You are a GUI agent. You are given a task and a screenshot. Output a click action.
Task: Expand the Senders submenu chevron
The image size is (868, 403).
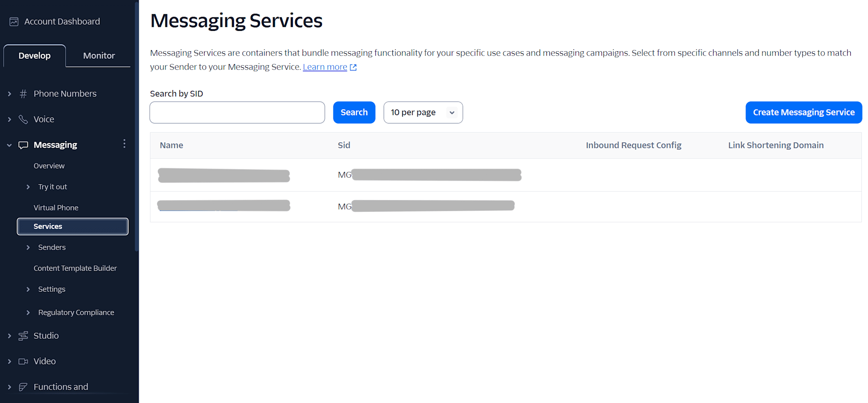click(28, 248)
